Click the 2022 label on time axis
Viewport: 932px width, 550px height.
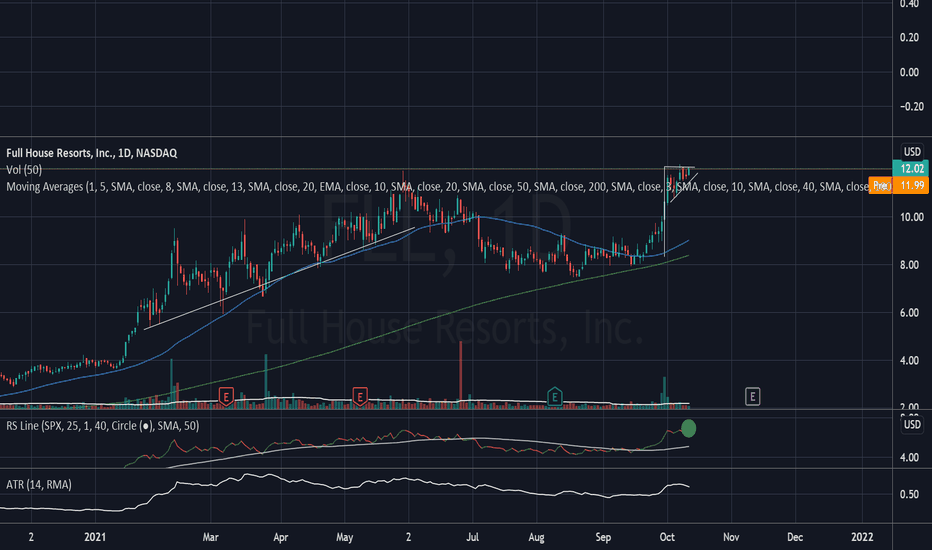click(x=862, y=537)
